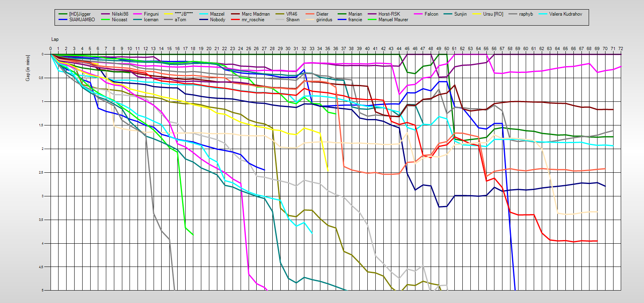Pick the mr_roschie red legend swatch
This screenshot has width=644, height=303.
click(235, 20)
